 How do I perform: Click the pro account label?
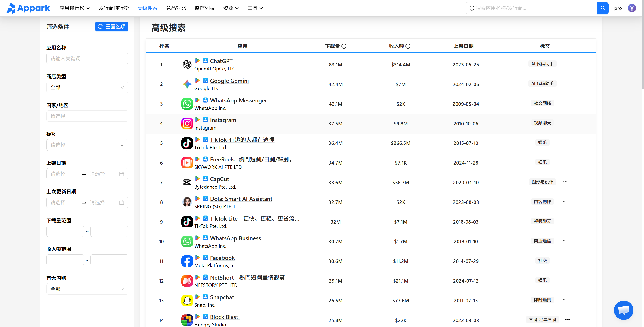(618, 8)
